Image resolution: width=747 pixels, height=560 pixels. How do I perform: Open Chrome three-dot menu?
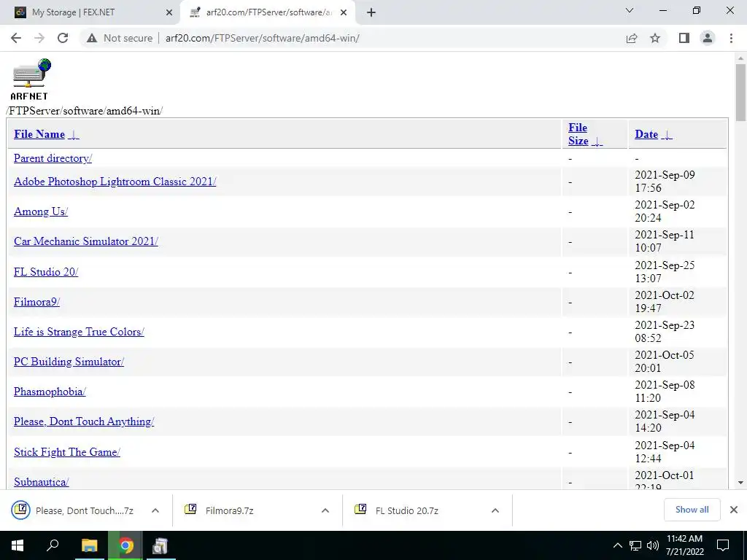731,38
